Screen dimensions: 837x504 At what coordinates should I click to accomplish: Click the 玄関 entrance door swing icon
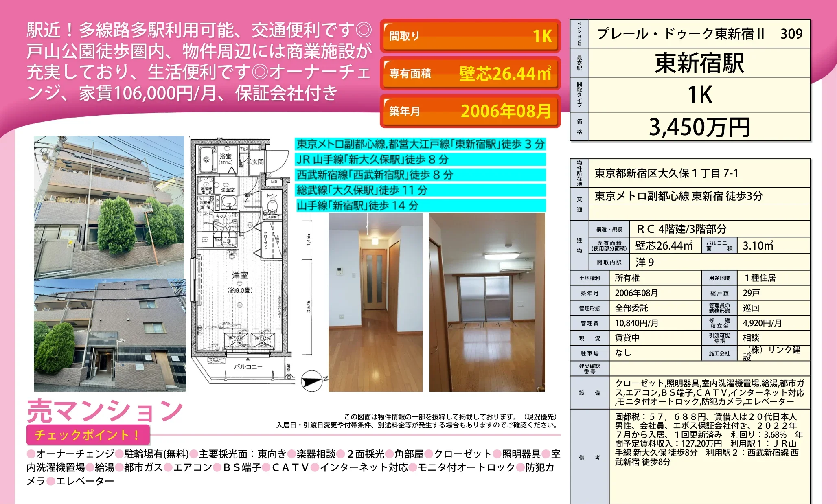click(x=274, y=161)
